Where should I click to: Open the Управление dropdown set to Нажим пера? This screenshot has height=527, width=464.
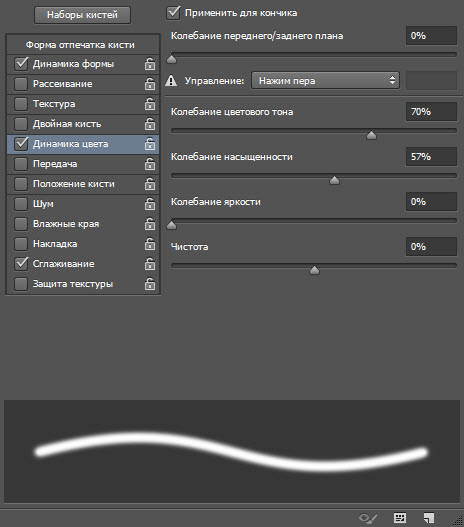325,81
